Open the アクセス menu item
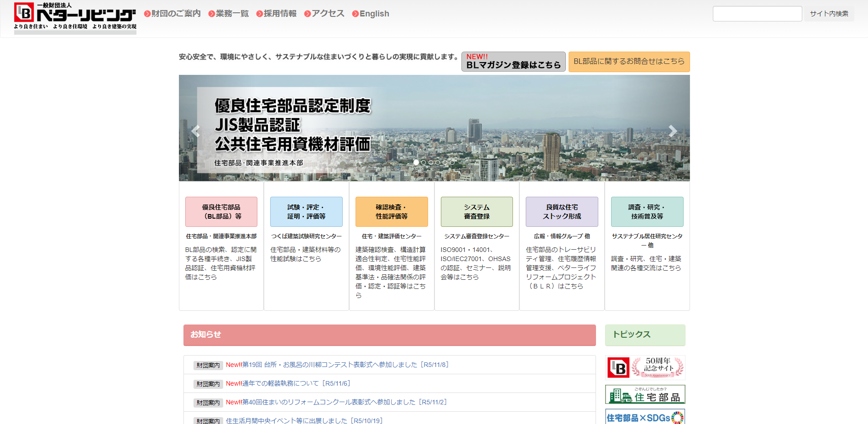868x424 pixels. point(327,13)
